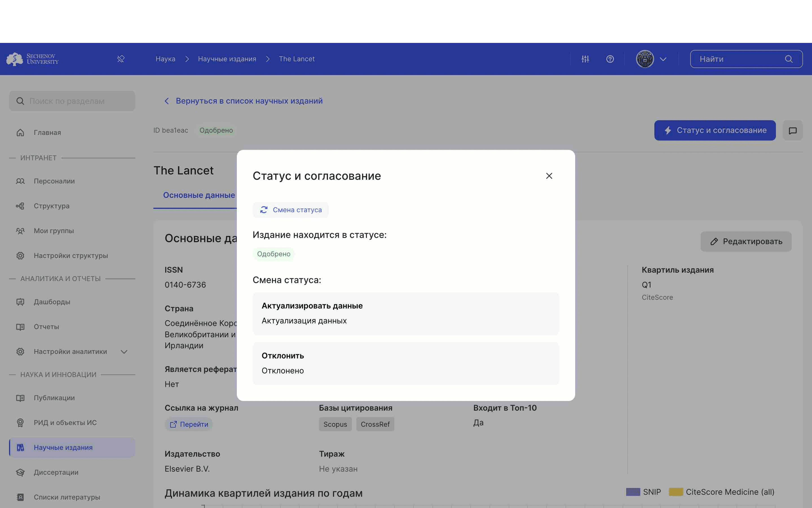Click the РИД award badge icon
Viewport: 812px width, 508px height.
click(x=20, y=423)
